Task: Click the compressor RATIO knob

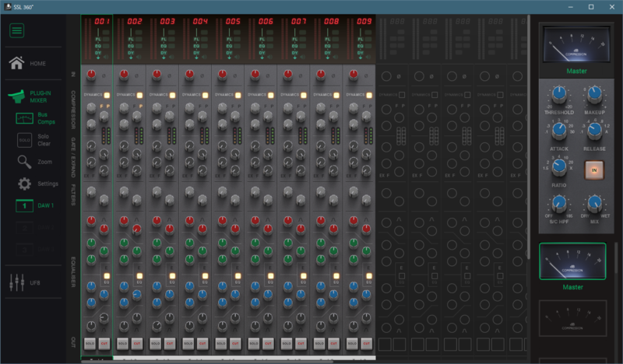Action: [x=558, y=166]
